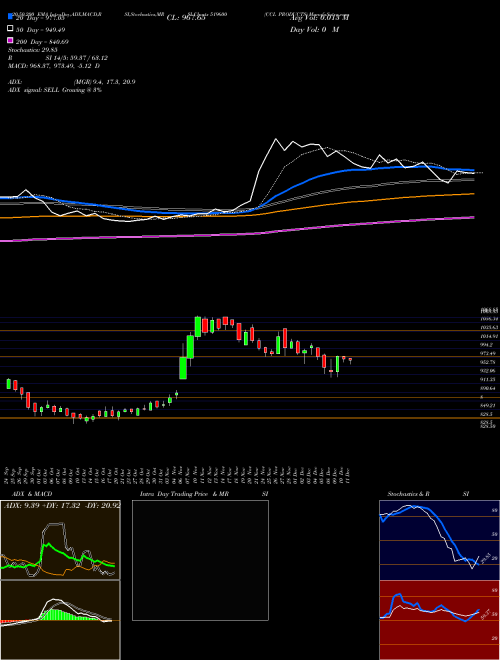Click the white 50 Day legend swatch
This screenshot has width=500, height=660.
click(10, 29)
